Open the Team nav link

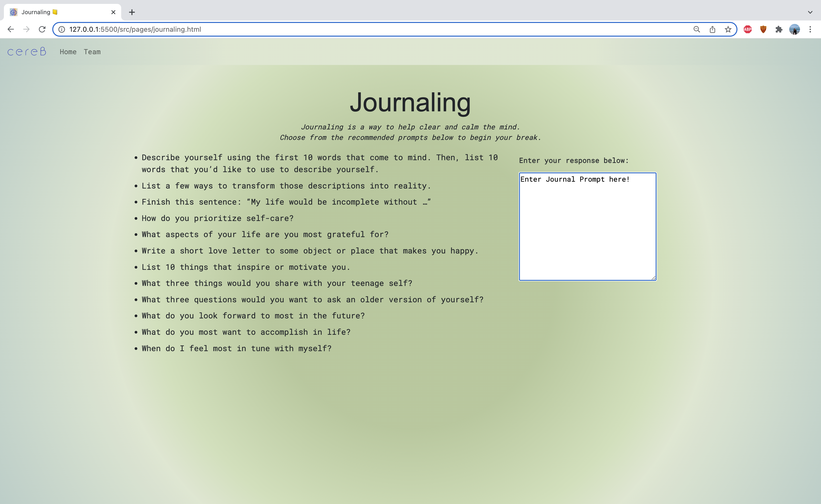[92, 52]
